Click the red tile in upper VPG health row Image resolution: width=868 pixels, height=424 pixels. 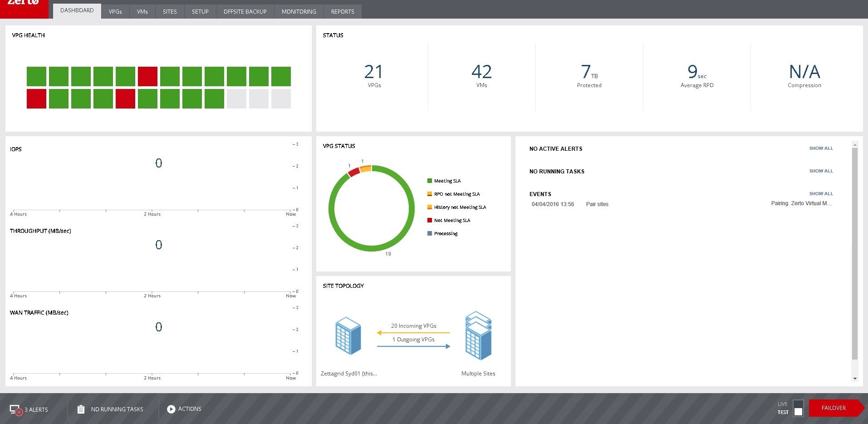147,76
